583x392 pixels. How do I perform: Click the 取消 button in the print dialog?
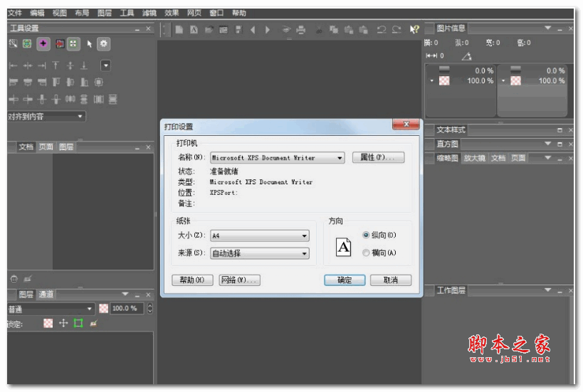pos(391,280)
